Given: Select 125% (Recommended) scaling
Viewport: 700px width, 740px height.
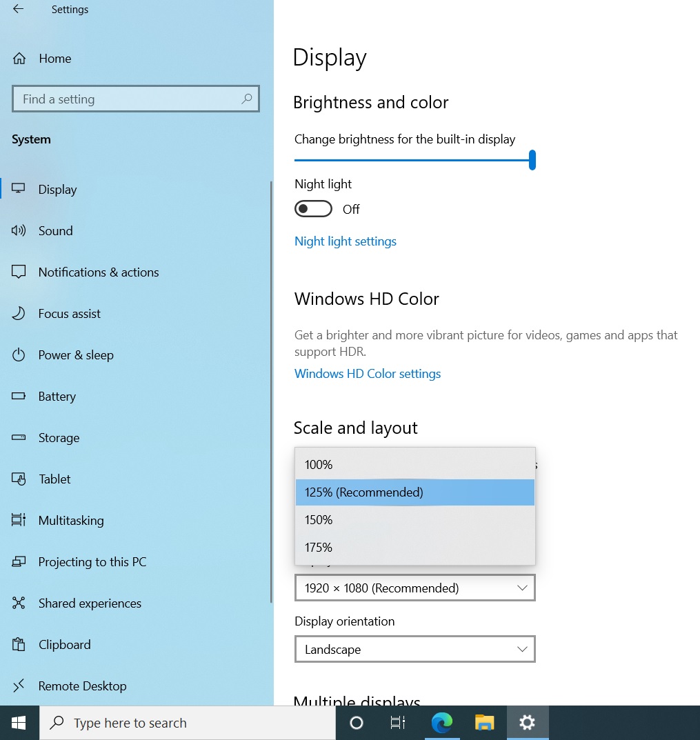Looking at the screenshot, I should click(x=415, y=492).
